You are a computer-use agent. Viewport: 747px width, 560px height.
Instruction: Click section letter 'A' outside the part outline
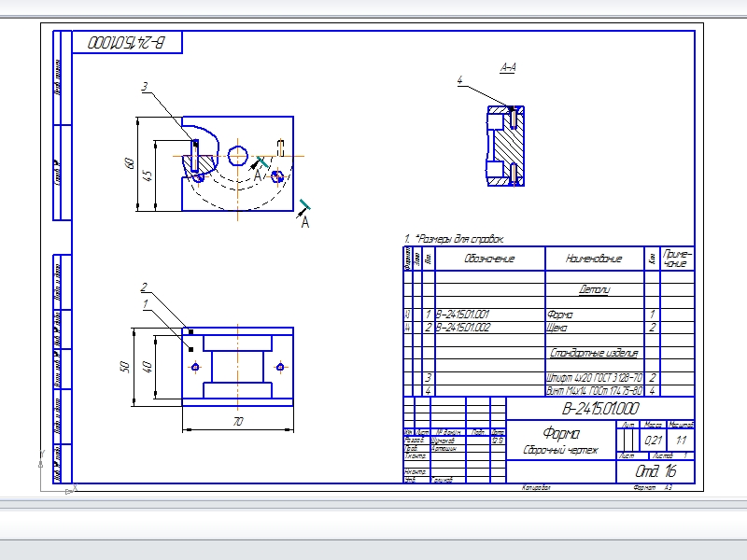point(305,222)
